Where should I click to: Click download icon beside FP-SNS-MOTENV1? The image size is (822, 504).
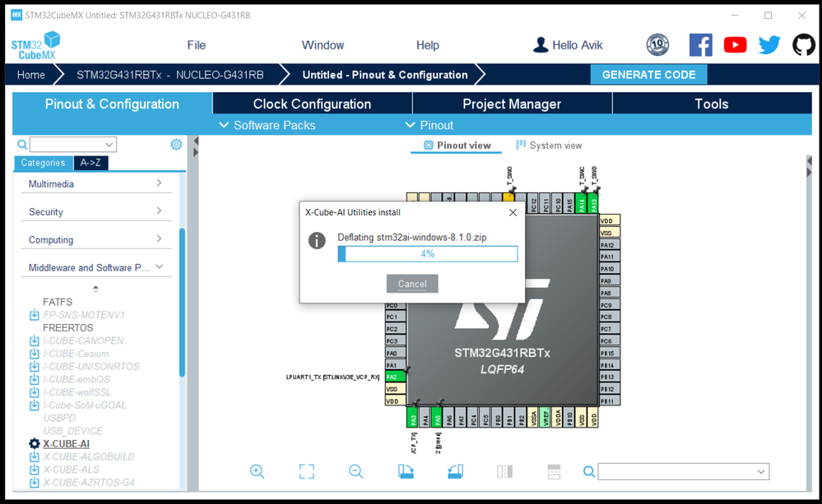tap(34, 315)
